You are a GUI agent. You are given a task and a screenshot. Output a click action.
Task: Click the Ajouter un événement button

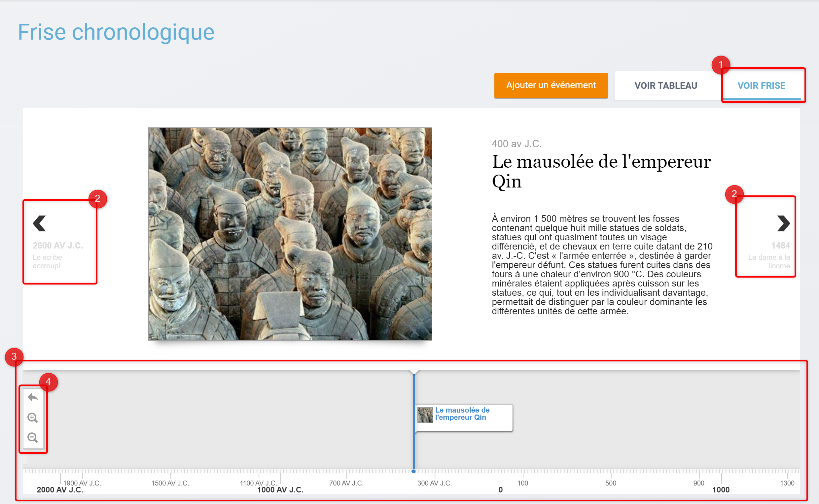[x=551, y=85]
